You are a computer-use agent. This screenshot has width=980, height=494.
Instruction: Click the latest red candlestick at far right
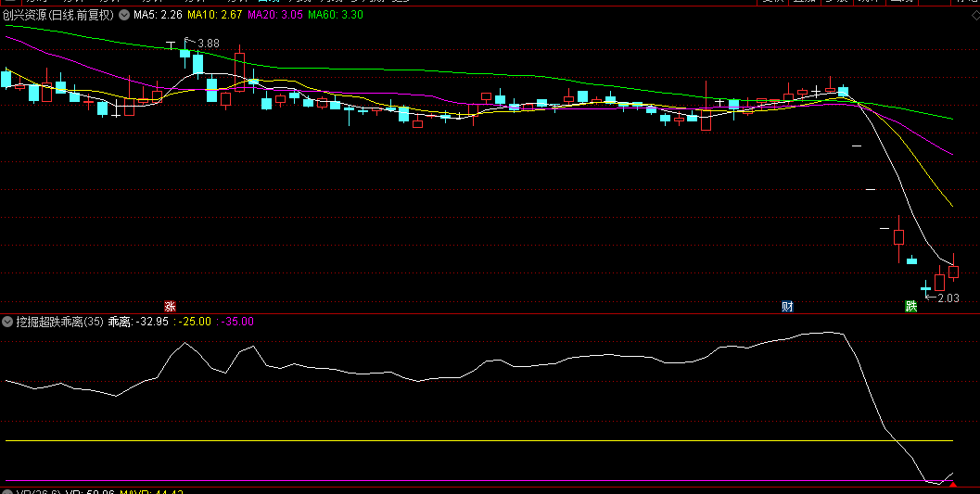[953, 271]
